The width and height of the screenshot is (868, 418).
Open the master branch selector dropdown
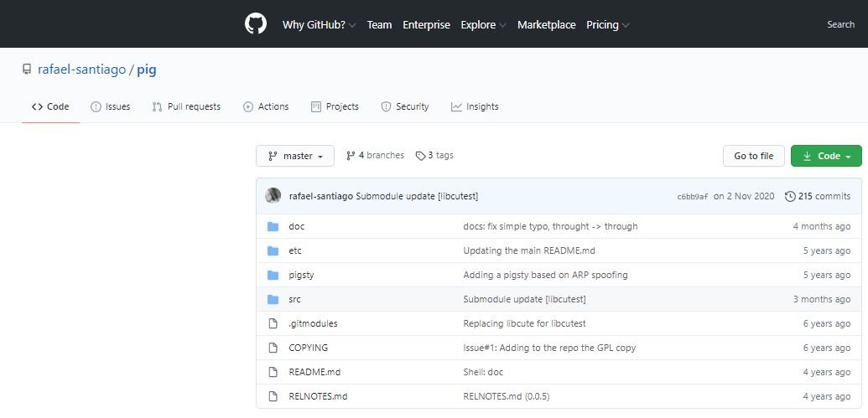coord(295,156)
